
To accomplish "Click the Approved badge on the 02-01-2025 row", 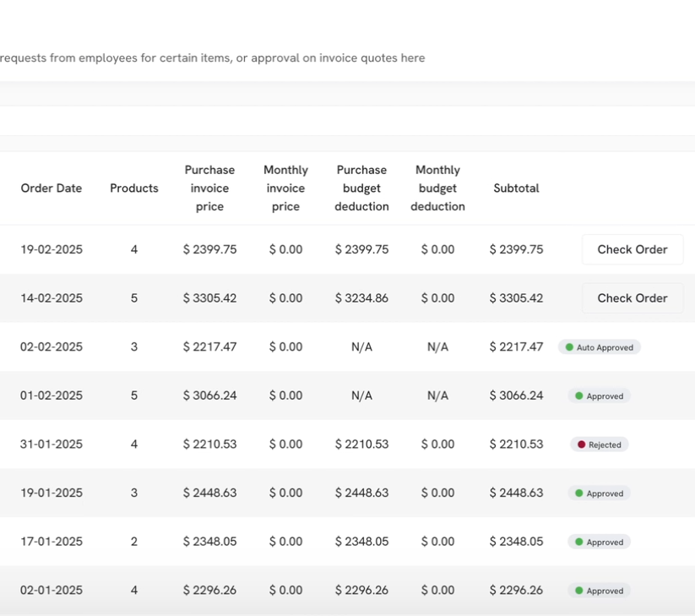I will click(599, 591).
